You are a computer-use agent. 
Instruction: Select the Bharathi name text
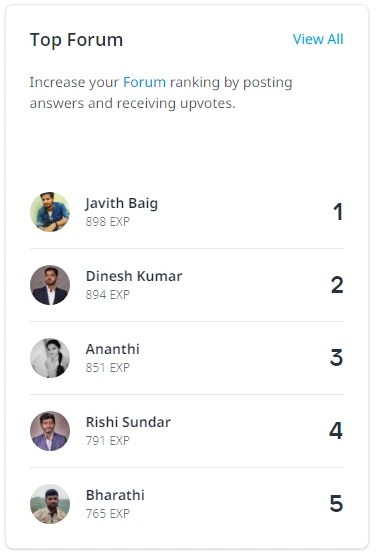(x=115, y=495)
